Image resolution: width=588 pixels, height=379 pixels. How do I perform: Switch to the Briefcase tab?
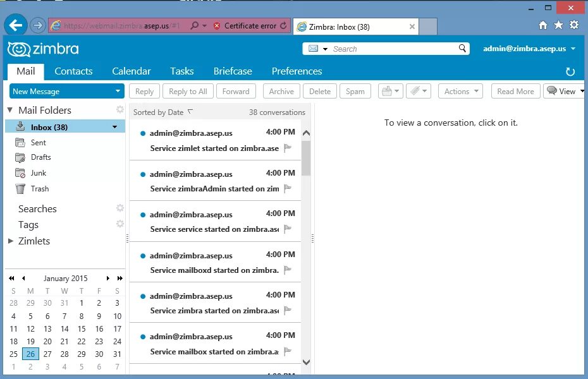click(233, 71)
